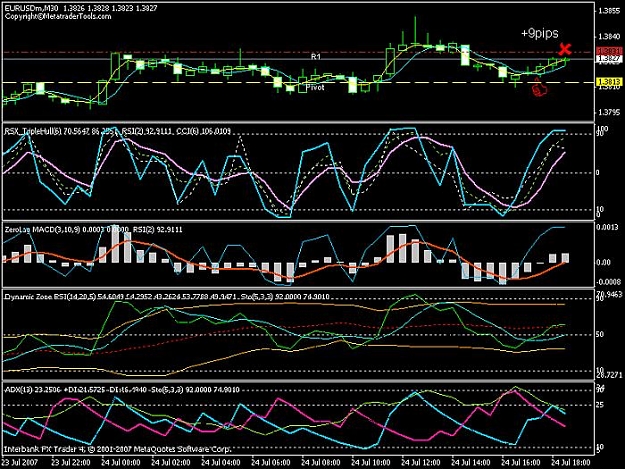Click the 24 Jul 00:00 time label

coord(121,463)
